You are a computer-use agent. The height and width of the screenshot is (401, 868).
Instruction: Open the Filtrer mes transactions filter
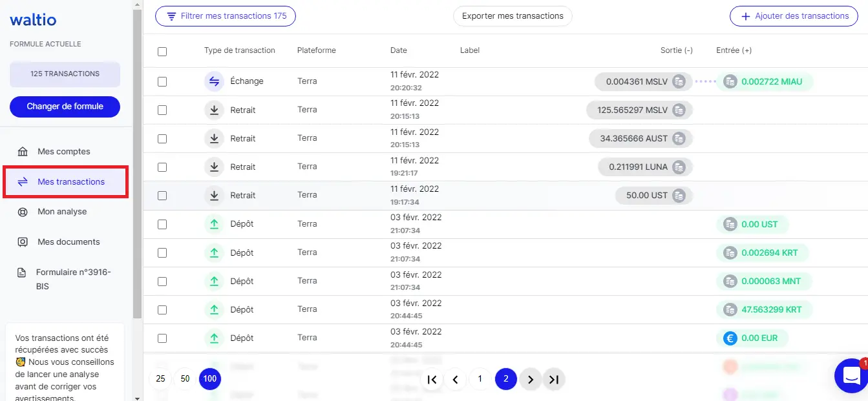click(226, 16)
